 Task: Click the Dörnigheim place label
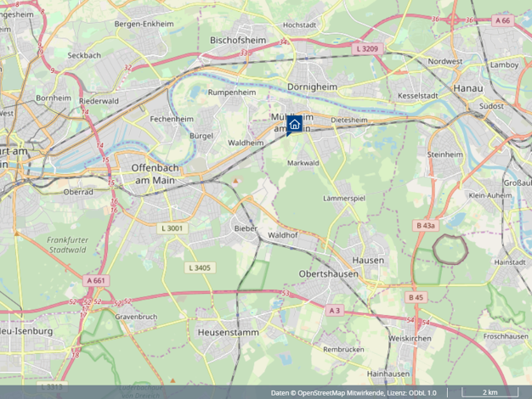tap(312, 87)
